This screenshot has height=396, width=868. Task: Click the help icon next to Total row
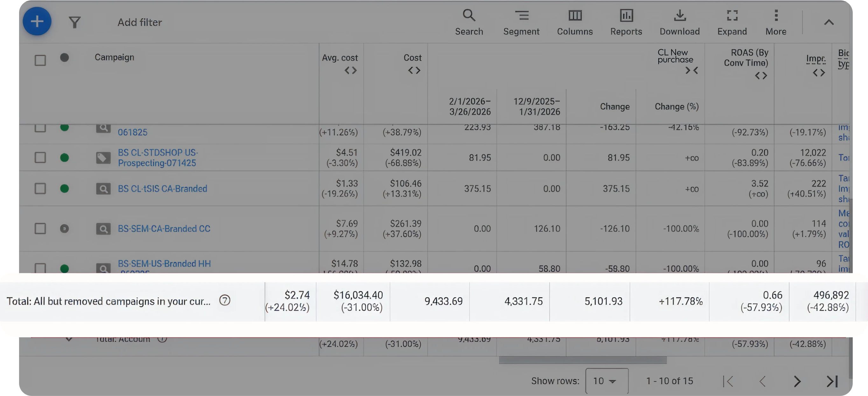tap(225, 300)
